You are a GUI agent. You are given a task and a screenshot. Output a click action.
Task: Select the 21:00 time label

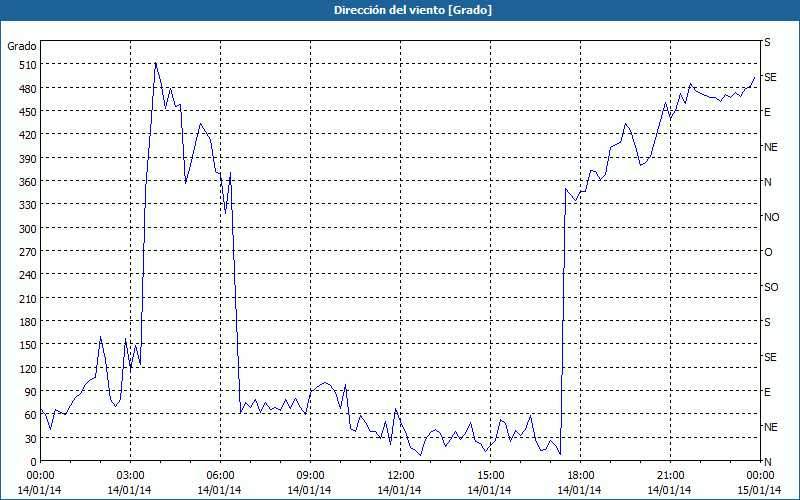coord(670,476)
